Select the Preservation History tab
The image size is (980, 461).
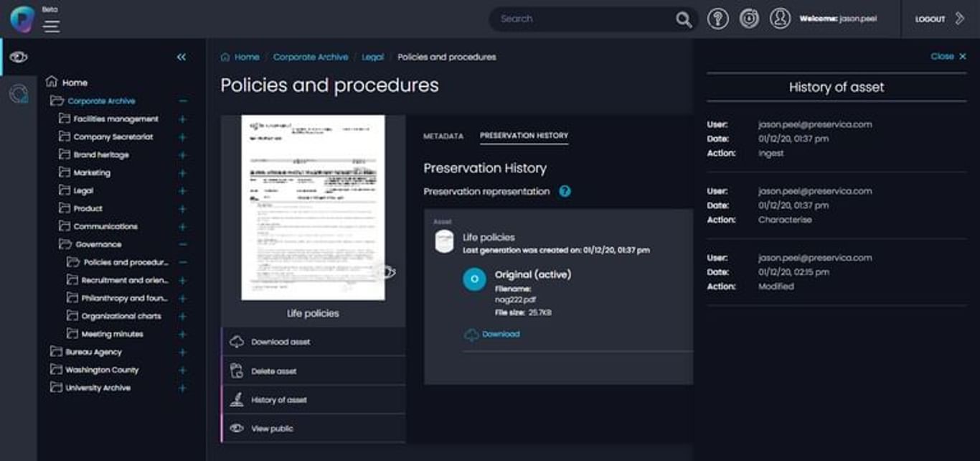coord(524,136)
